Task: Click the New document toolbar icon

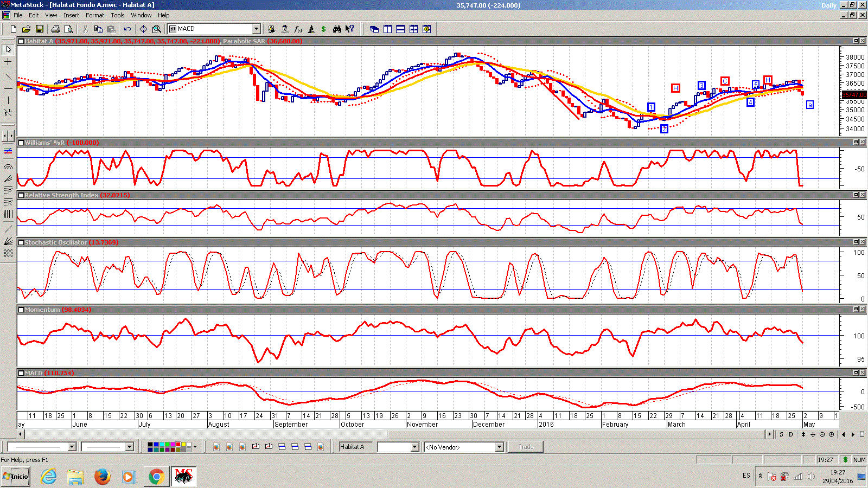Action: pyautogui.click(x=14, y=29)
